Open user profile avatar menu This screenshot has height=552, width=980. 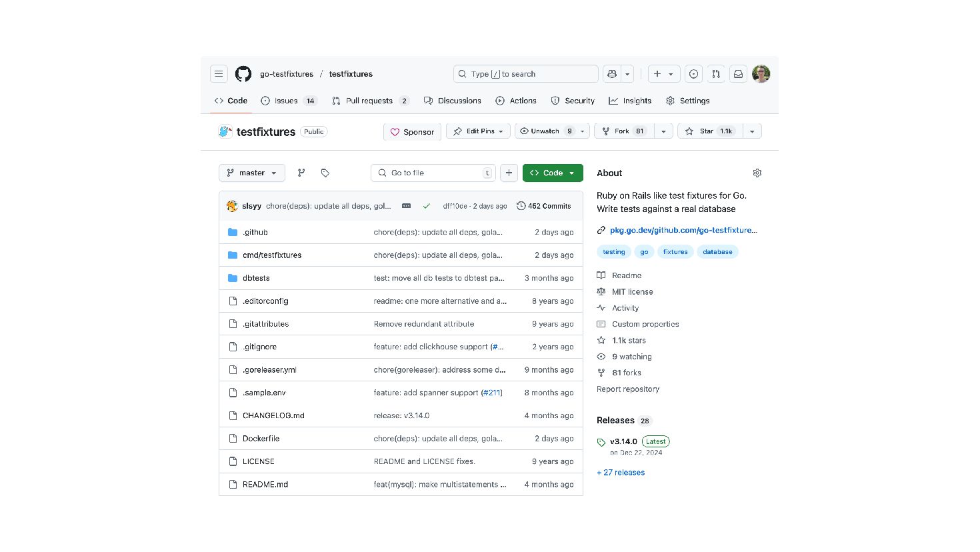(761, 74)
